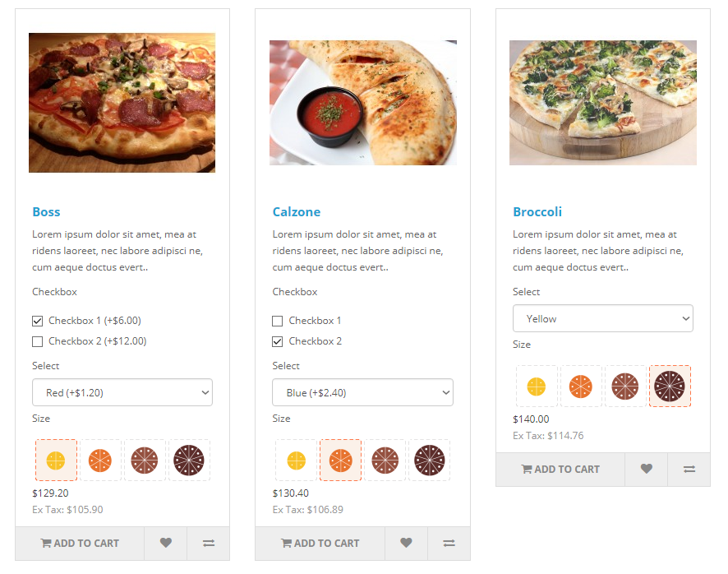
Task: Add the Broccoli pizza to wishlist
Action: pos(647,470)
